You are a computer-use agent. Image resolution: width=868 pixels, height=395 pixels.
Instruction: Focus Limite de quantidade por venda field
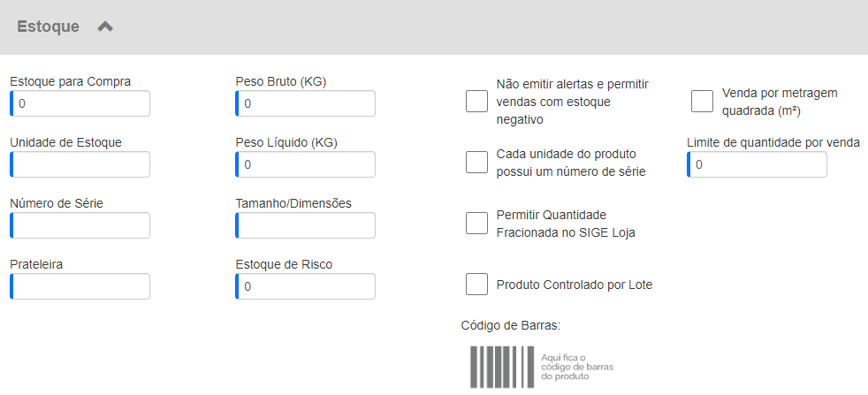coord(757,164)
